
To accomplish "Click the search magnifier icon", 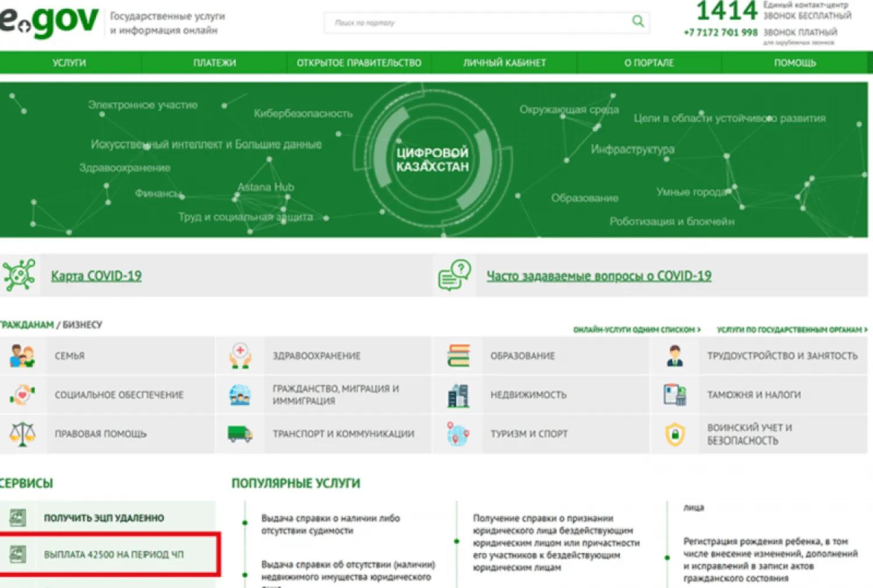I will (638, 22).
